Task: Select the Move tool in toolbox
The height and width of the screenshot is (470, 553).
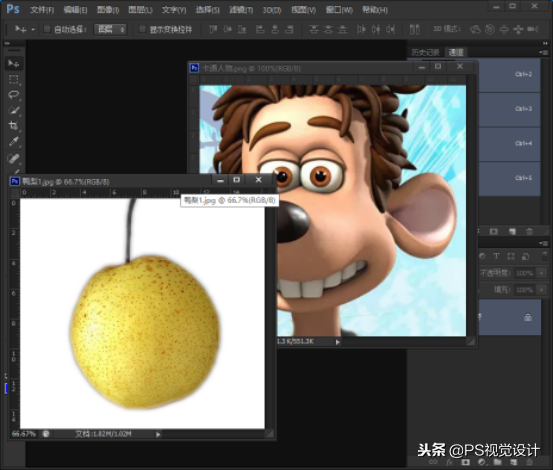Action: pos(14,63)
